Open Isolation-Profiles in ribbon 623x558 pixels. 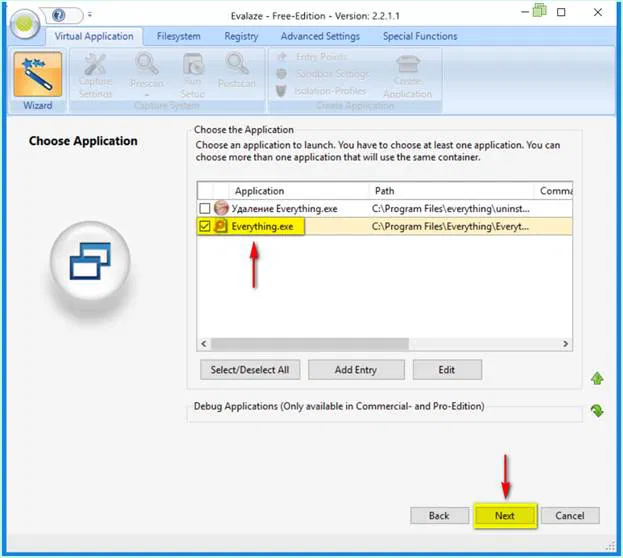[x=321, y=91]
